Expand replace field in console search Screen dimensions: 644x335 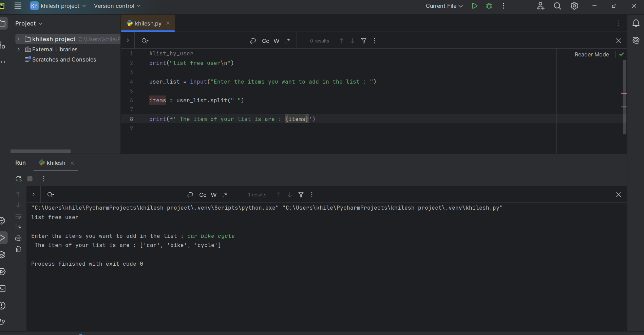click(x=33, y=194)
